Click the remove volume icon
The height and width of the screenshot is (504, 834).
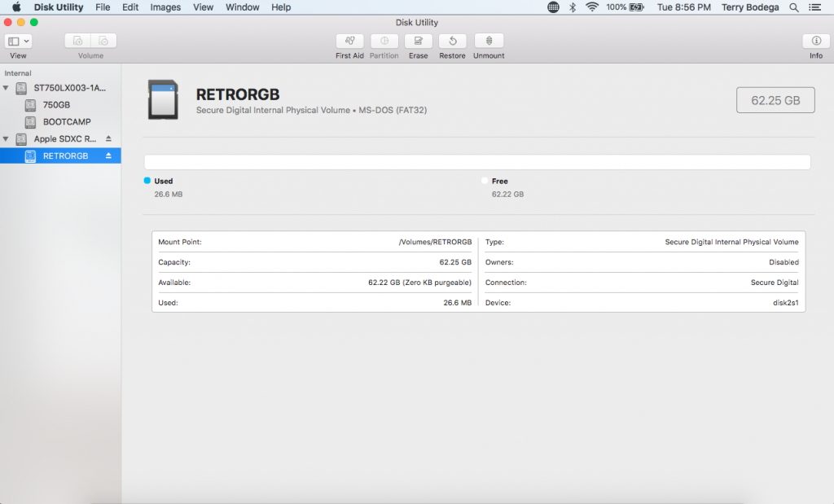pos(103,41)
